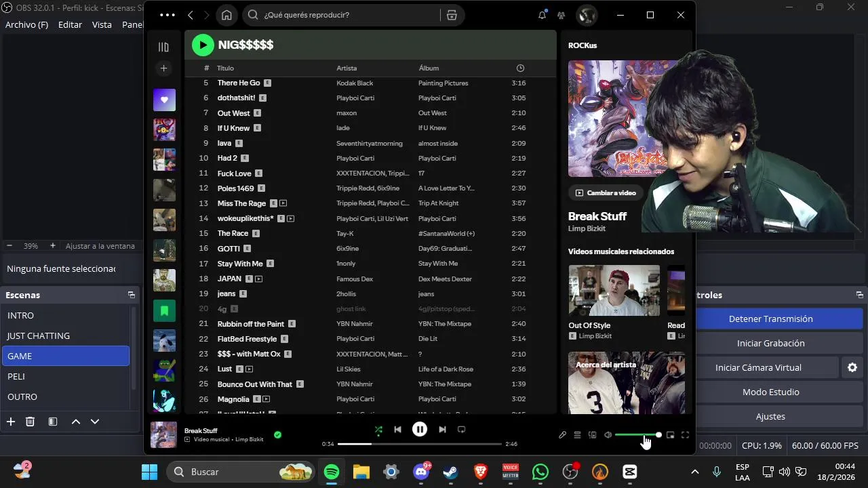Screen dimensions: 868x488
Task: Pause the current song
Action: 420,429
